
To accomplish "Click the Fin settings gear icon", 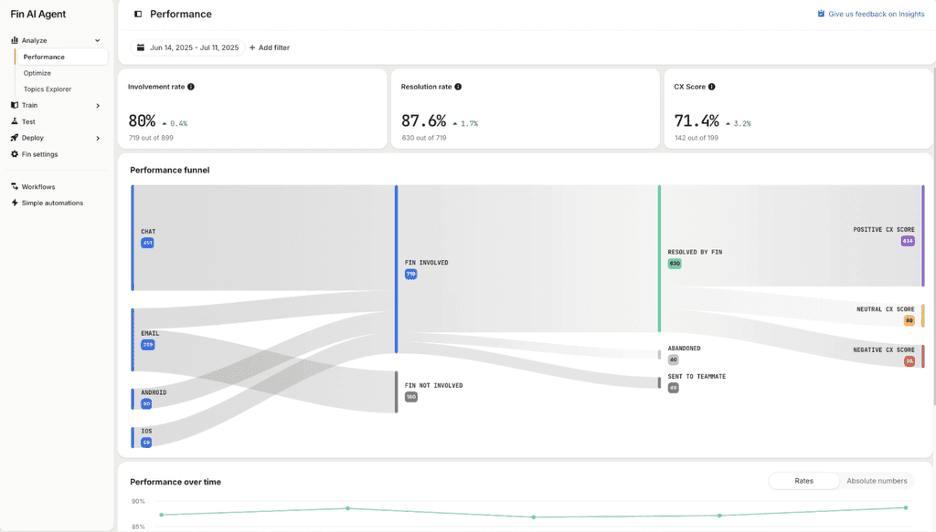I will (x=14, y=154).
